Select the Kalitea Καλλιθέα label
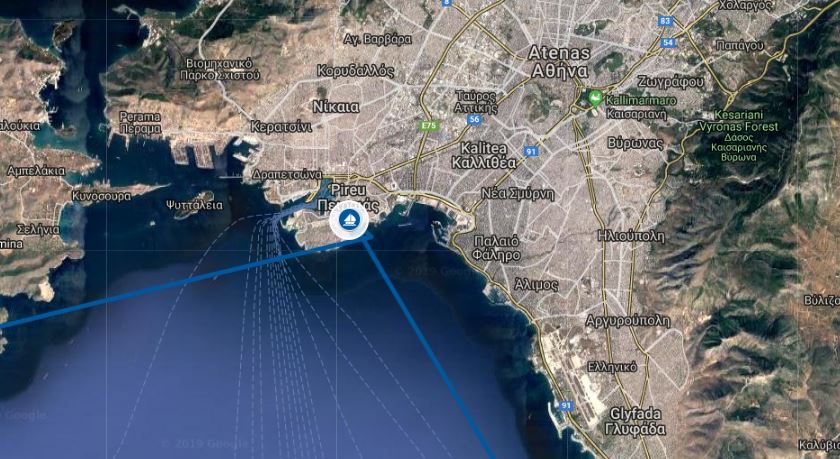 [x=484, y=155]
